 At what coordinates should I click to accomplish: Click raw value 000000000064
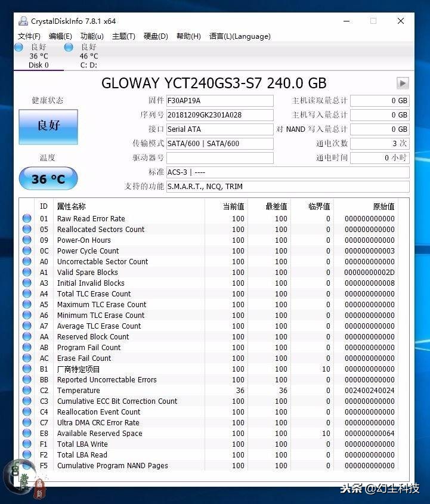(x=370, y=433)
